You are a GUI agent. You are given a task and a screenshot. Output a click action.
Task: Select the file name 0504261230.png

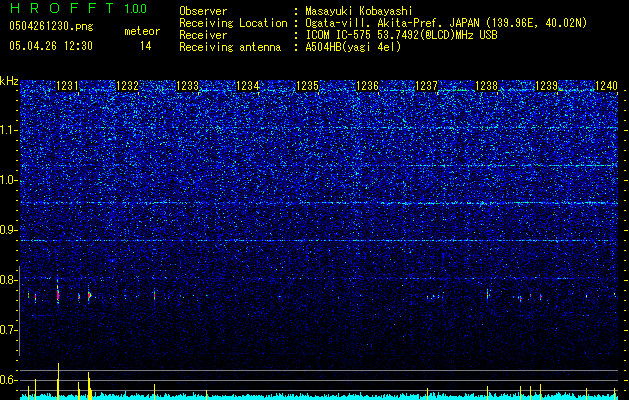click(x=51, y=26)
